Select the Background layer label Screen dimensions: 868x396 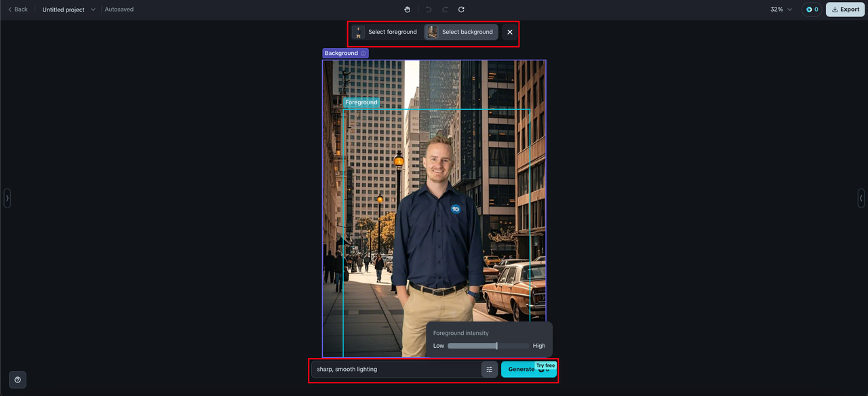click(345, 53)
